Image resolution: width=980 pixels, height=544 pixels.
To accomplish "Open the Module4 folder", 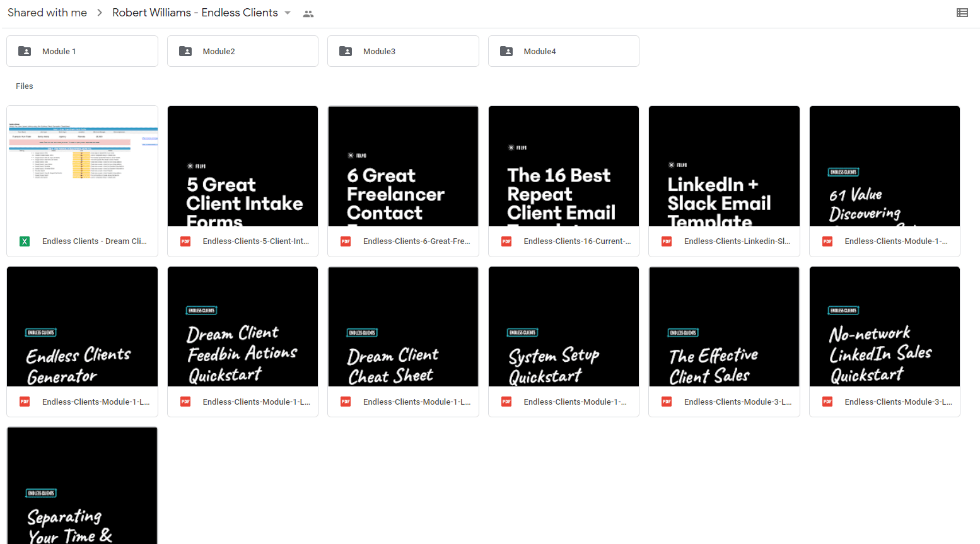I will click(564, 51).
